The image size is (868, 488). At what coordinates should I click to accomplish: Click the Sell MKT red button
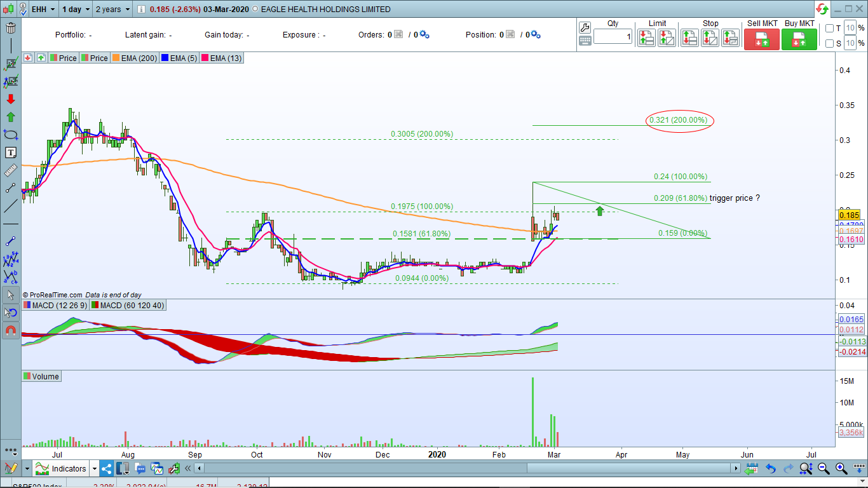pyautogui.click(x=762, y=39)
